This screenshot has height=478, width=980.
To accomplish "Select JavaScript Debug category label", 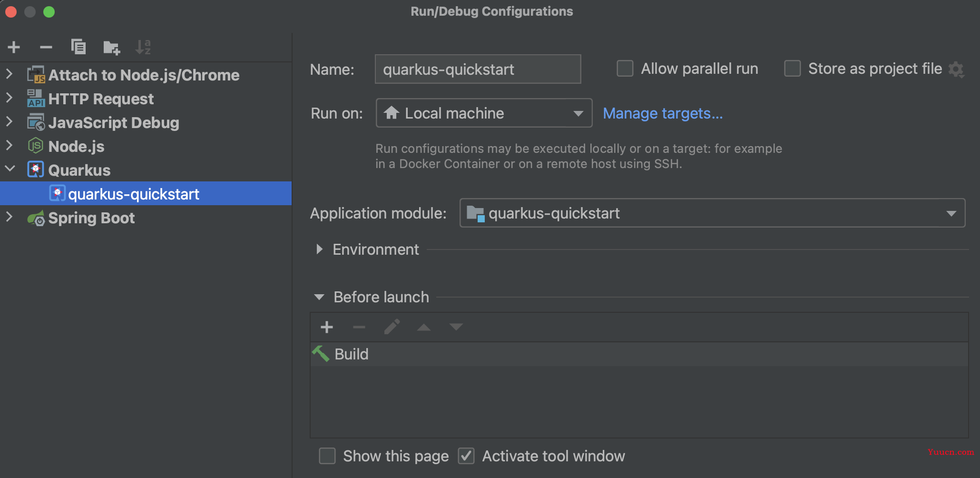I will [x=114, y=123].
